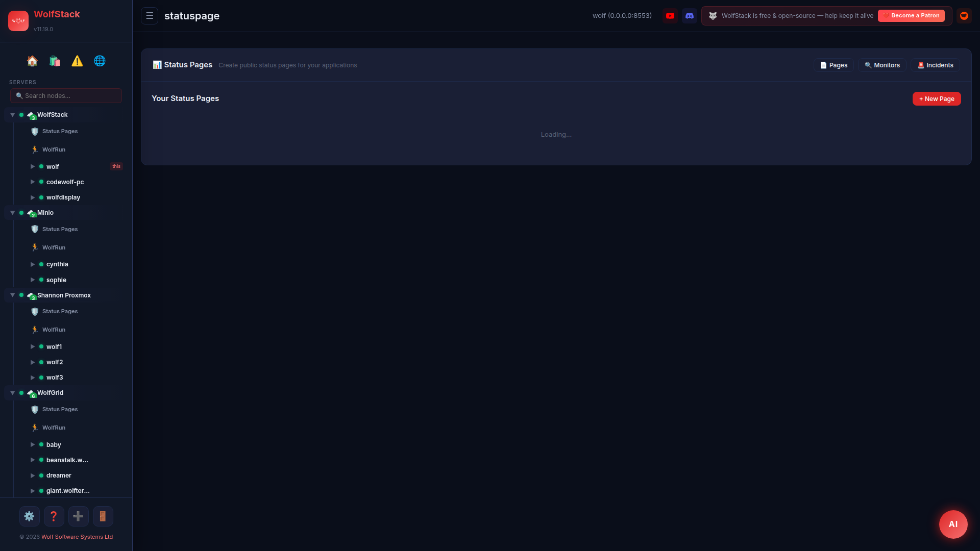Expand the cynthia node
980x551 pixels.
click(33, 264)
